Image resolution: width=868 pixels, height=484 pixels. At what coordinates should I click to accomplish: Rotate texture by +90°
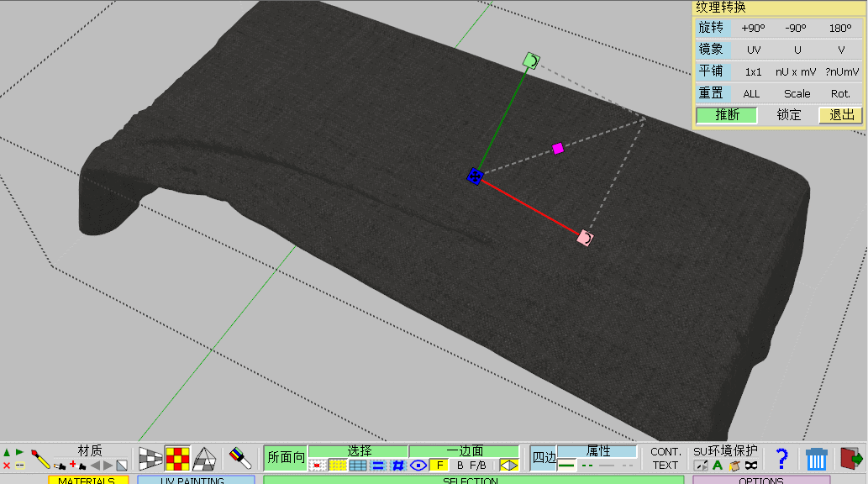coord(753,28)
